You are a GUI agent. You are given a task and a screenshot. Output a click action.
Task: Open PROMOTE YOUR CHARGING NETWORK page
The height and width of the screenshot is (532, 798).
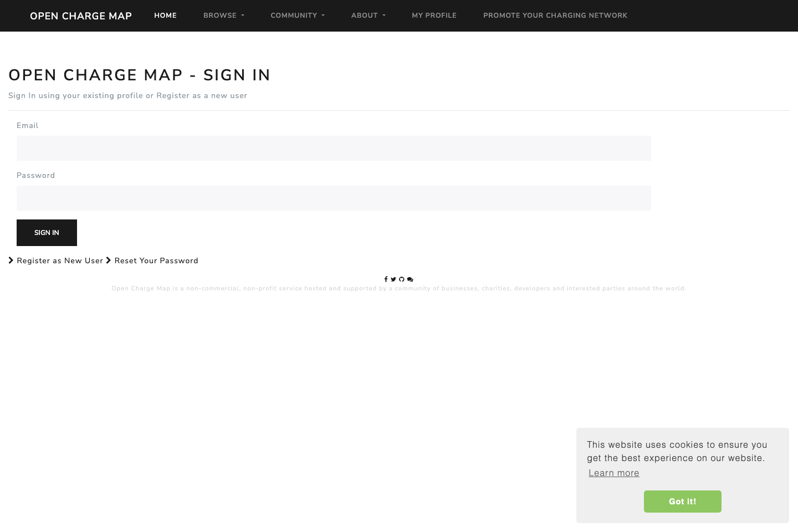(555, 16)
